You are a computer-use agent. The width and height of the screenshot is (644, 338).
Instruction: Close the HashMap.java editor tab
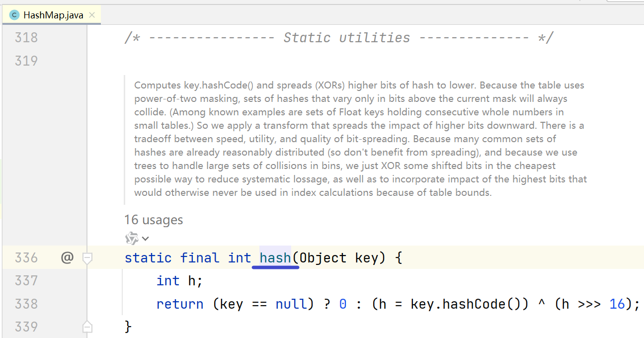pyautogui.click(x=92, y=15)
